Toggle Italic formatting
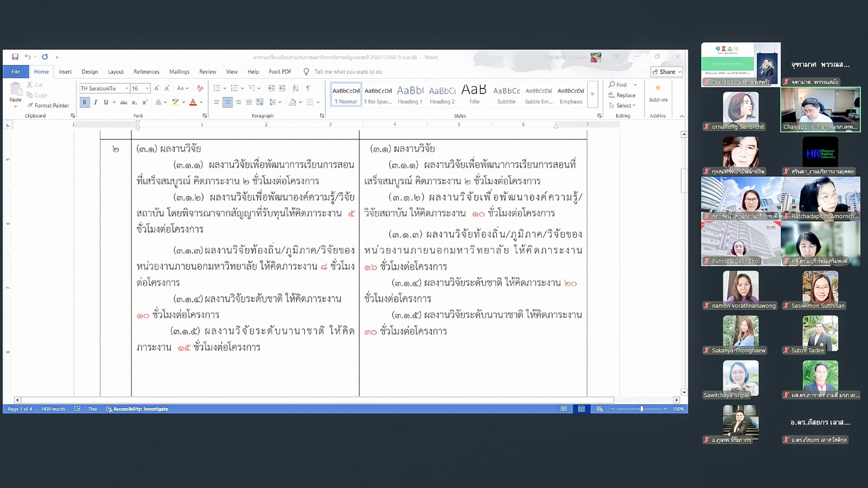 pos(95,102)
